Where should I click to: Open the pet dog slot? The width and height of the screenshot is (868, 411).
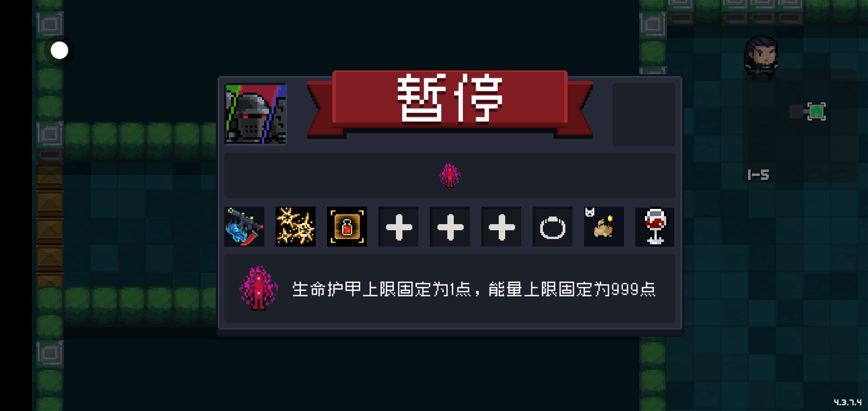[604, 227]
